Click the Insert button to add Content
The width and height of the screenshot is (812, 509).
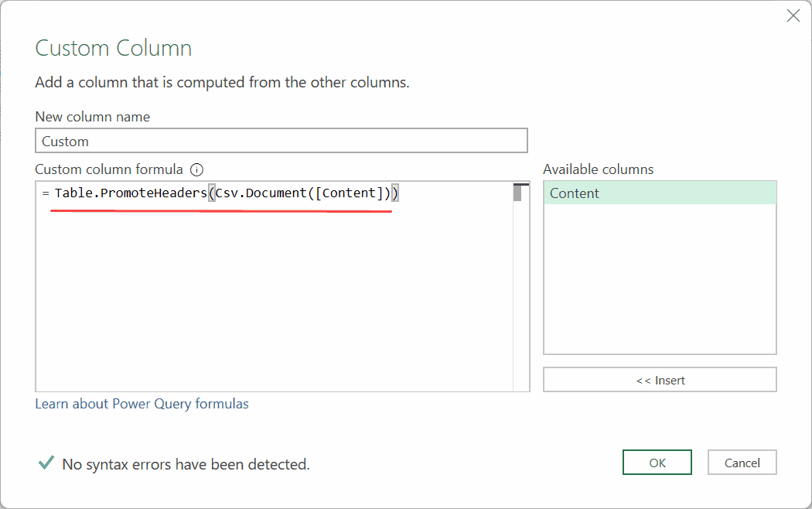[x=660, y=379]
